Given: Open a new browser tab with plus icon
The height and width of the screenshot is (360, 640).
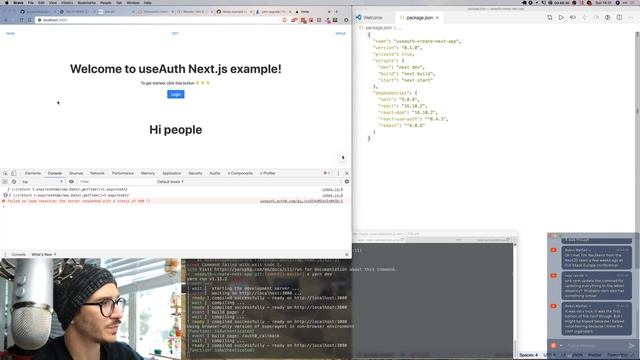Looking at the screenshot, I should pos(336,11).
